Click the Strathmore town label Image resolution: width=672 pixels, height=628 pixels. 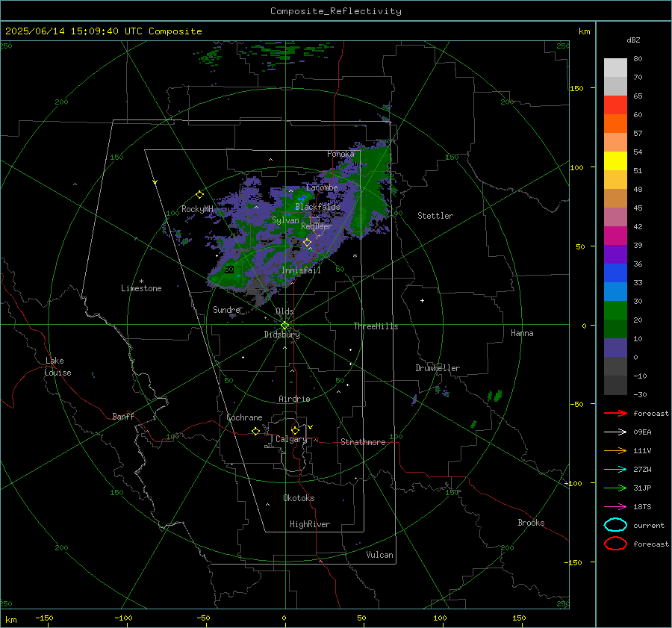pos(363,442)
